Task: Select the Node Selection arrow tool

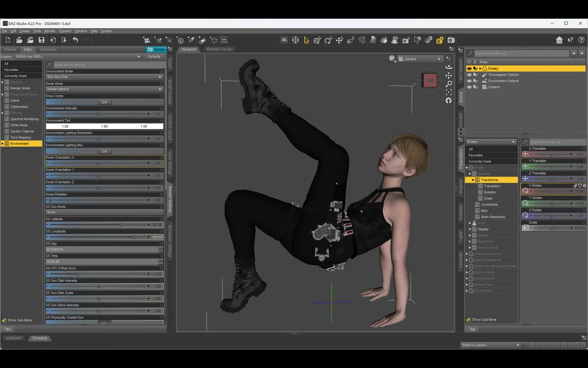Action: (x=306, y=40)
